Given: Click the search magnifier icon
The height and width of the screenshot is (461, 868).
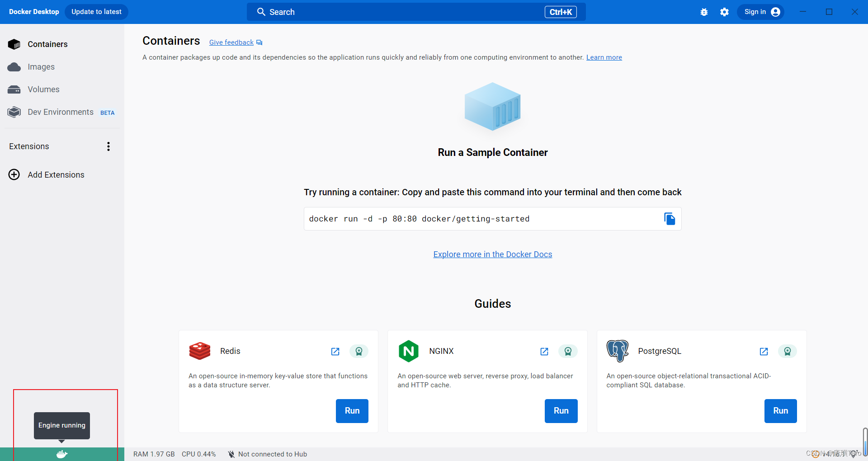Looking at the screenshot, I should 261,12.
